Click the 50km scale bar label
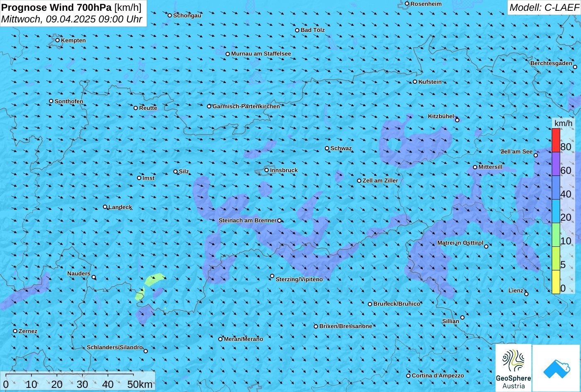 140,384
